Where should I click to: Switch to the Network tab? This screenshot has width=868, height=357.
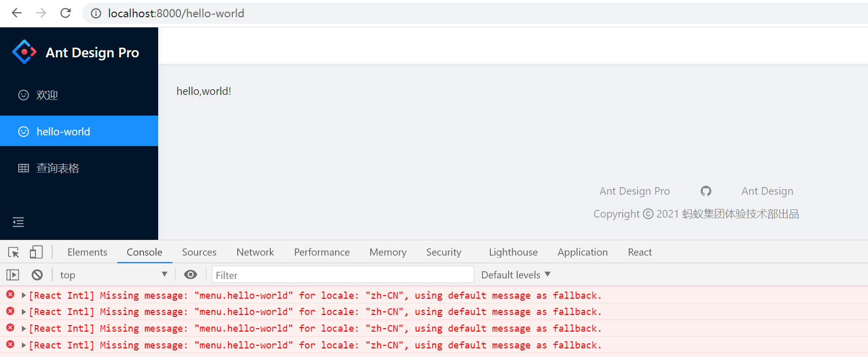pyautogui.click(x=255, y=252)
